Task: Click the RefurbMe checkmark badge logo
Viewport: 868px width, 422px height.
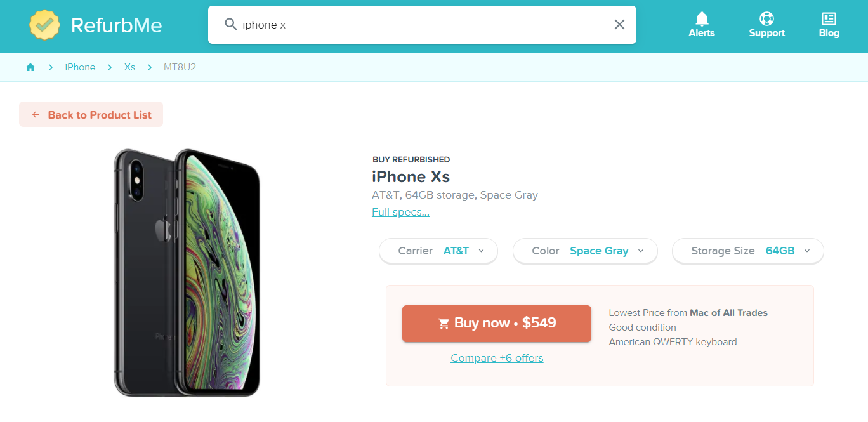Action: click(x=44, y=25)
